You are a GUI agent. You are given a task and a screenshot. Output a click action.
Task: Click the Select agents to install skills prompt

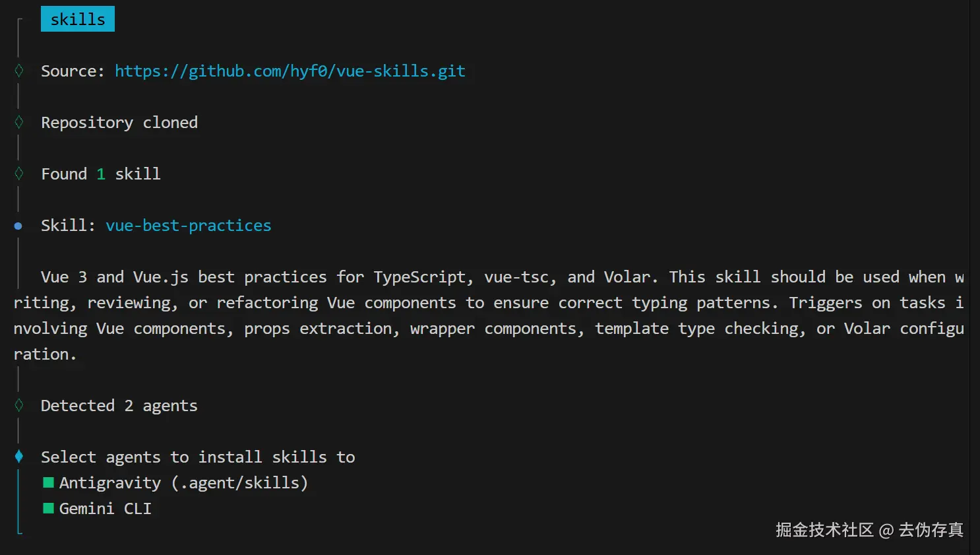coord(198,457)
